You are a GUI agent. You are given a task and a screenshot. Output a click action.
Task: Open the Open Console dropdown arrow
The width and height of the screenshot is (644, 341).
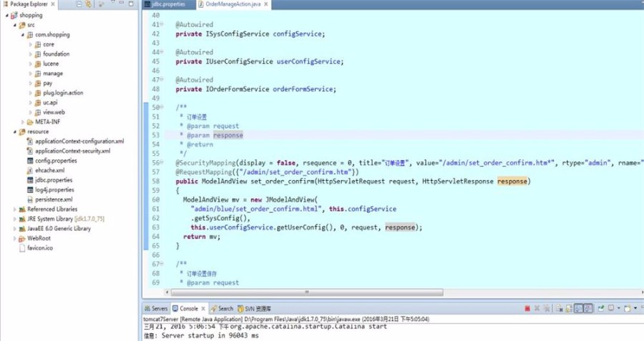point(635,308)
